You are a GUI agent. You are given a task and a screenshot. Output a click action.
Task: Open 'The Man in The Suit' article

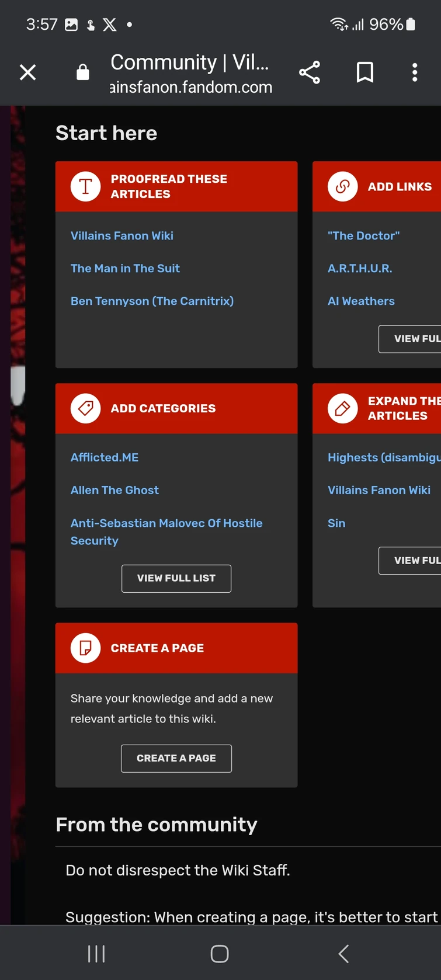[x=125, y=268]
